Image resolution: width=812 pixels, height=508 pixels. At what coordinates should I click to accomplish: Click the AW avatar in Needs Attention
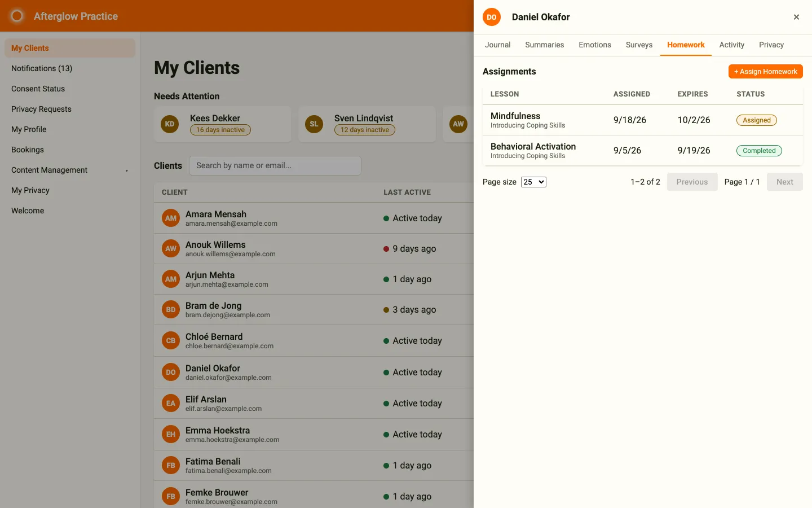458,124
